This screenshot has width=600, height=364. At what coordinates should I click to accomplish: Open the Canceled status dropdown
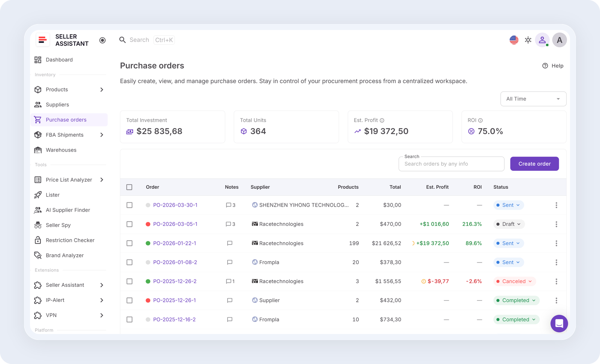[x=514, y=281]
